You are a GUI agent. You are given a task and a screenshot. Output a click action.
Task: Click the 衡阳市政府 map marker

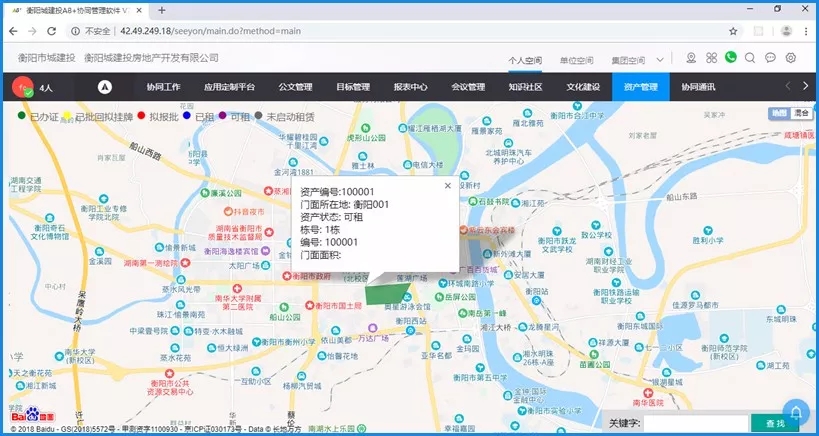tap(287, 276)
